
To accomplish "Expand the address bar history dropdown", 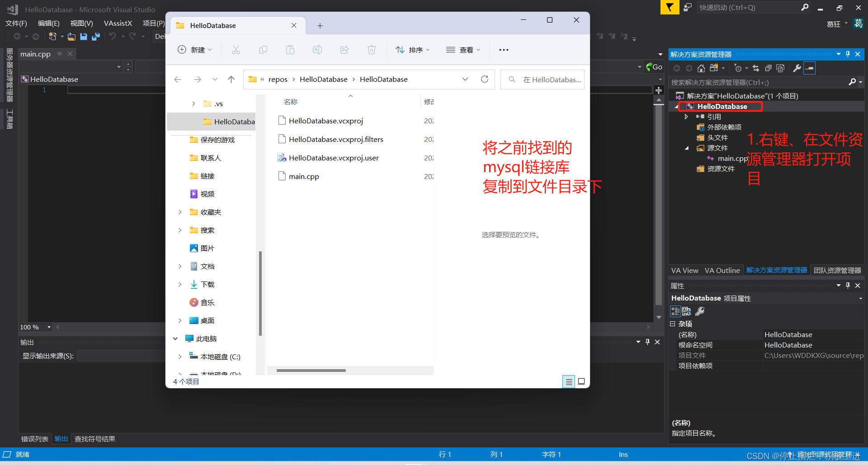I will tap(465, 79).
